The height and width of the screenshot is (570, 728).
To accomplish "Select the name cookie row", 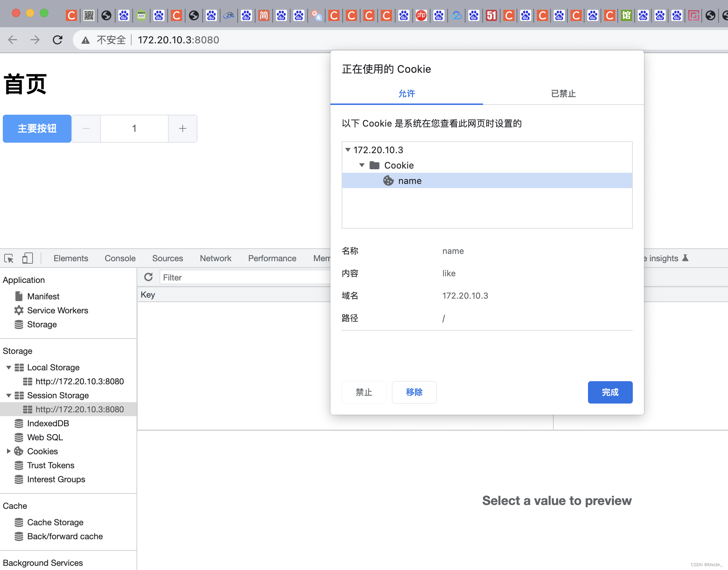I will click(x=487, y=180).
